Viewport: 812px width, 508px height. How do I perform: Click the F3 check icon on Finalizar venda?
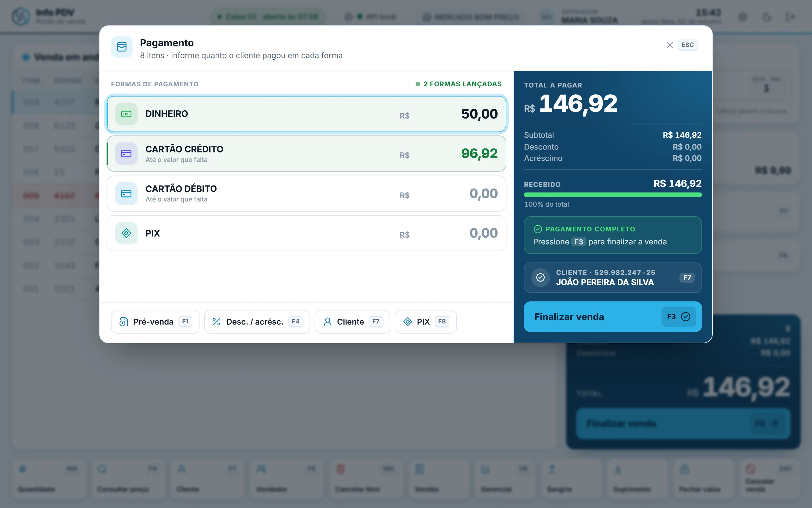point(685,316)
